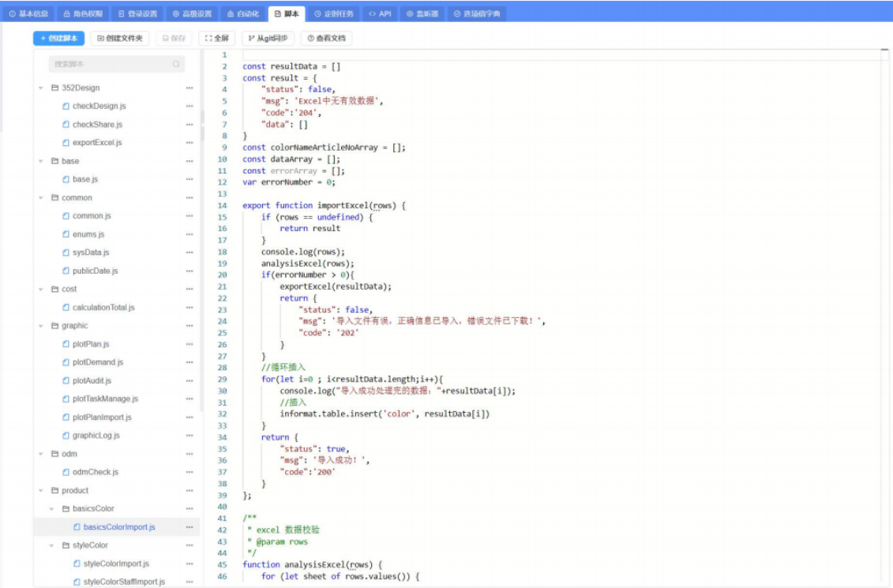Screen dimensions: 893x588
Task: Collapse the product folder
Action: coord(41,491)
